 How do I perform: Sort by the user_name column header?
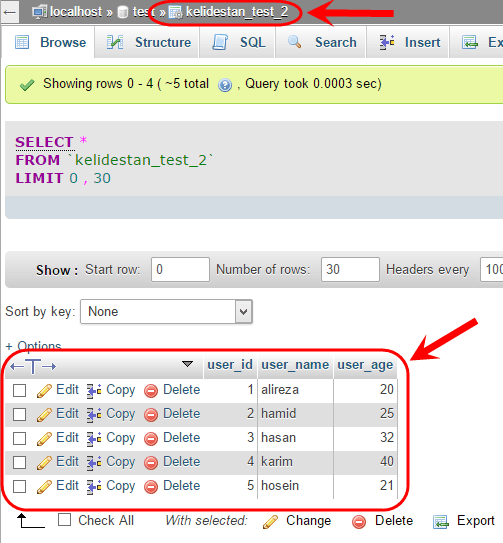[x=295, y=365]
